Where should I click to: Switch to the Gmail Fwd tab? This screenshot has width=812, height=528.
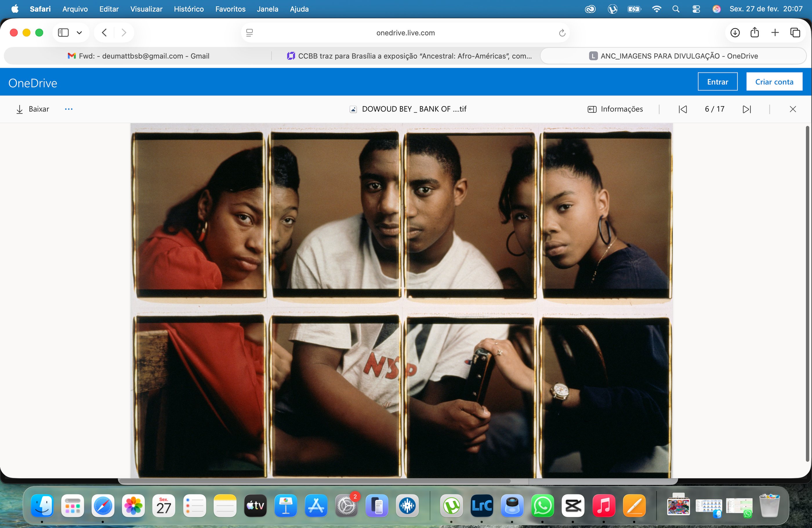point(138,56)
